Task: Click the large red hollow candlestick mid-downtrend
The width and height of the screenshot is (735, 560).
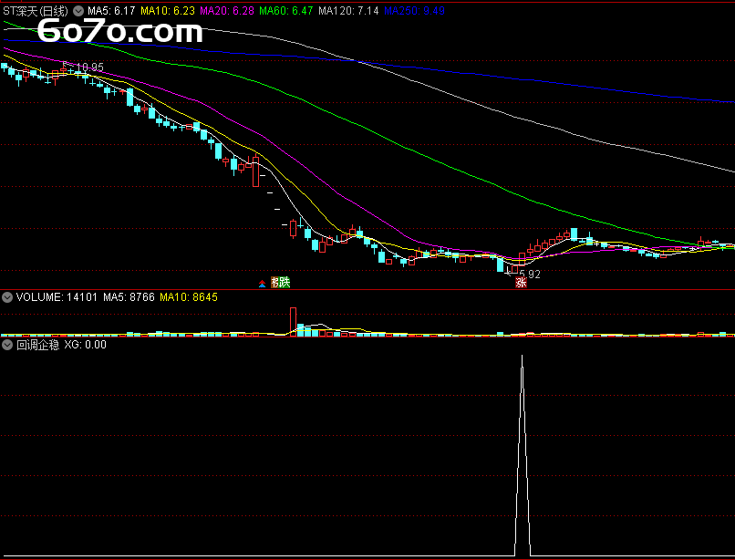Action: 255,171
